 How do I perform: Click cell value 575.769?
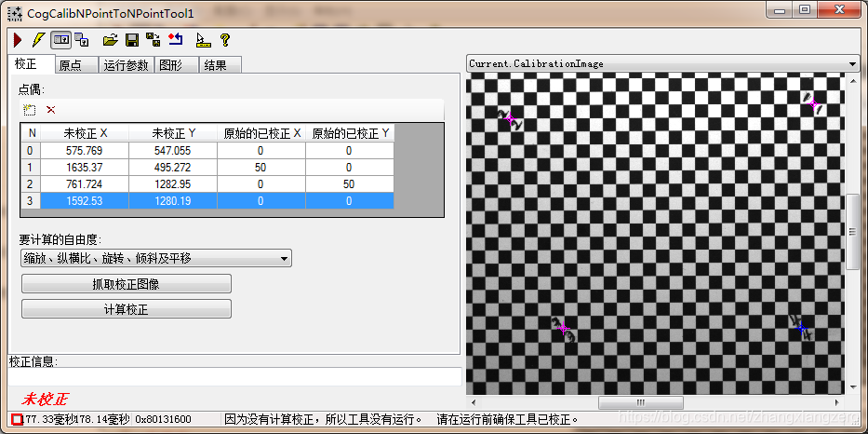(x=85, y=150)
